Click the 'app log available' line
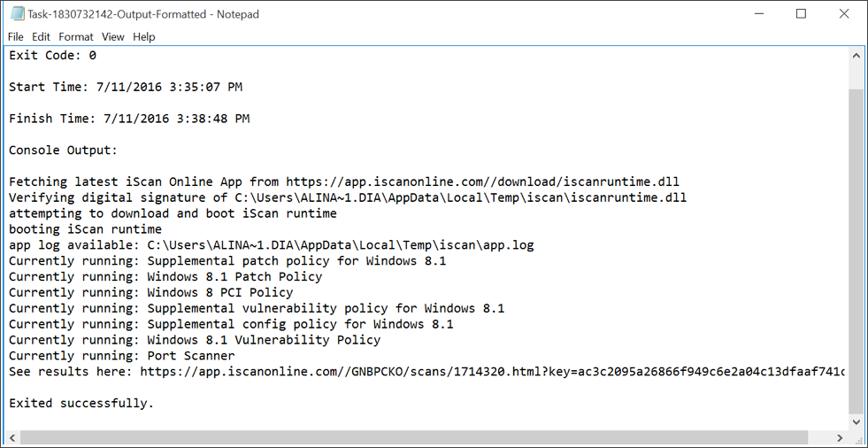The height and width of the screenshot is (448, 868). point(272,244)
